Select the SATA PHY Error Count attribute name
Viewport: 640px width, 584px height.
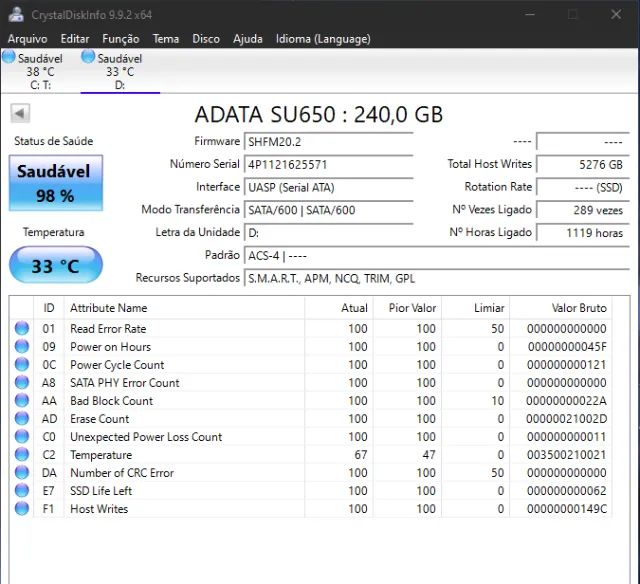pyautogui.click(x=125, y=383)
